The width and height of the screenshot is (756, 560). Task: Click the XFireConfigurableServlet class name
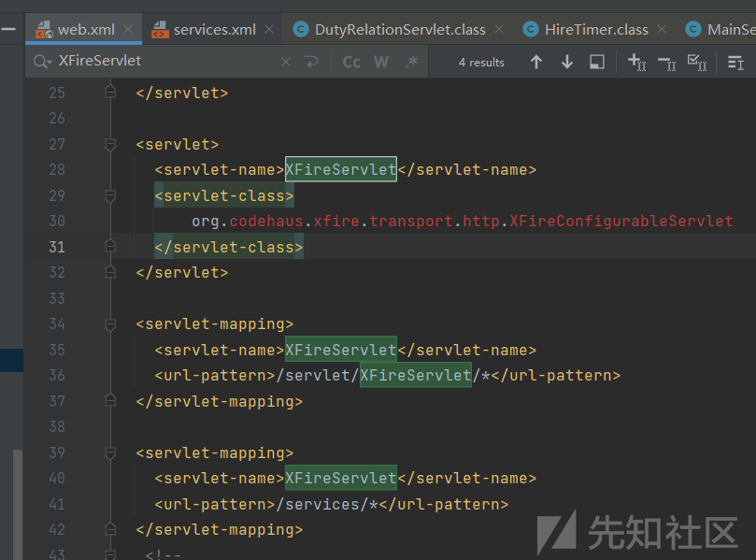click(621, 221)
